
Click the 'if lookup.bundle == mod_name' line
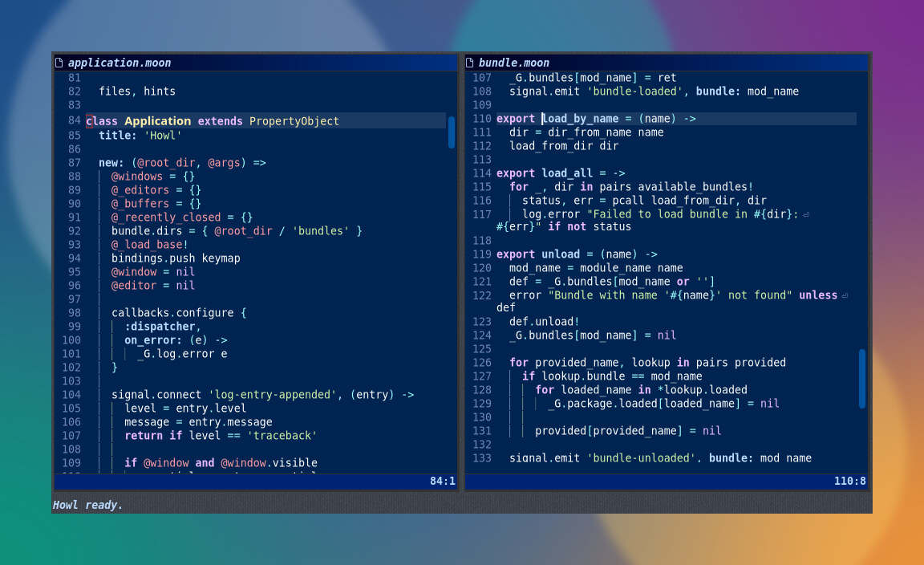click(612, 376)
